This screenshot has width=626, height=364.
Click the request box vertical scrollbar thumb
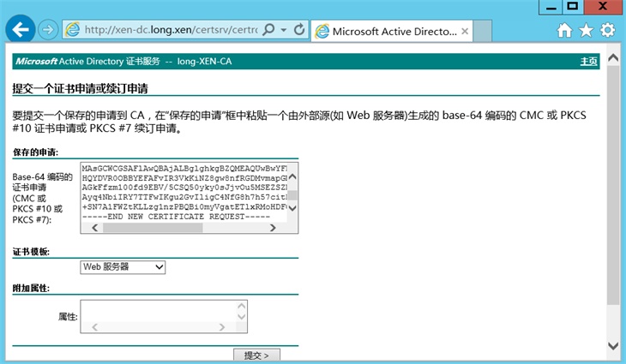(x=292, y=195)
